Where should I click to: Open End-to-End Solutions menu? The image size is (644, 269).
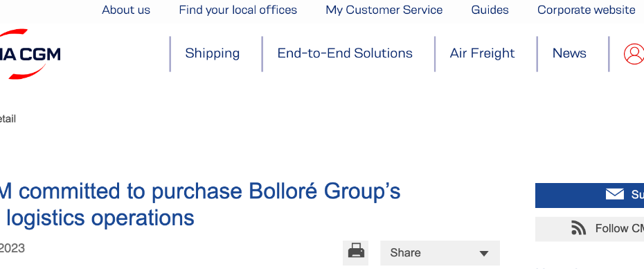[x=345, y=53]
